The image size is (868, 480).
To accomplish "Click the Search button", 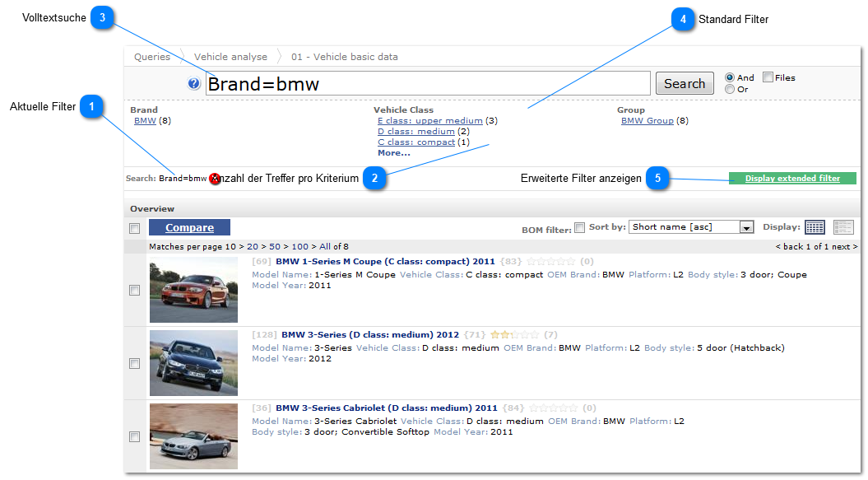I will click(x=685, y=84).
